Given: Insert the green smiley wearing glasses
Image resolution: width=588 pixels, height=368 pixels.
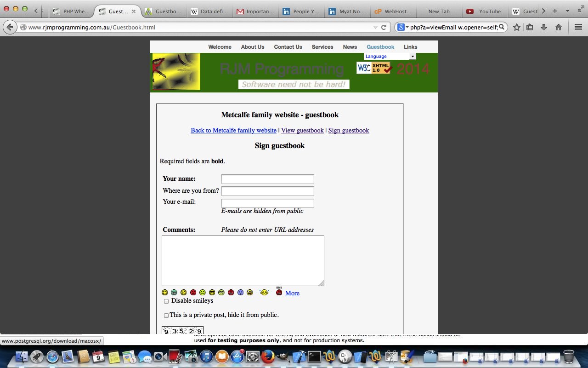Looking at the screenshot, I should [x=221, y=292].
